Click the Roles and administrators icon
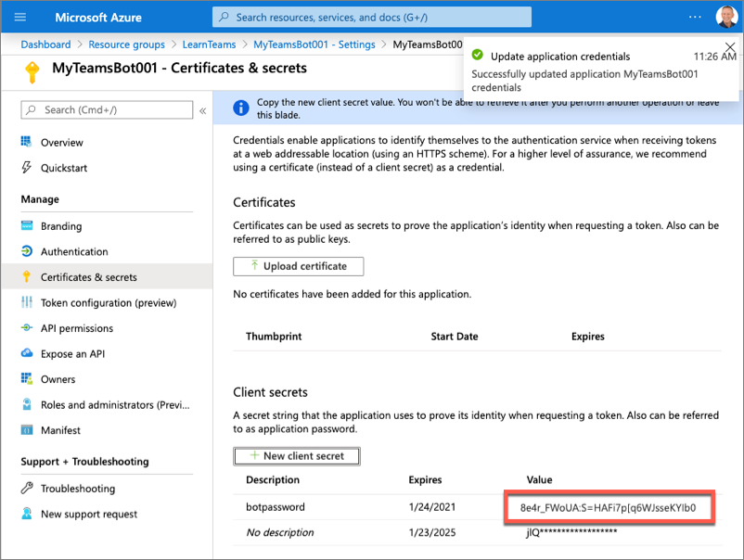This screenshot has height=560, width=744. [x=27, y=404]
